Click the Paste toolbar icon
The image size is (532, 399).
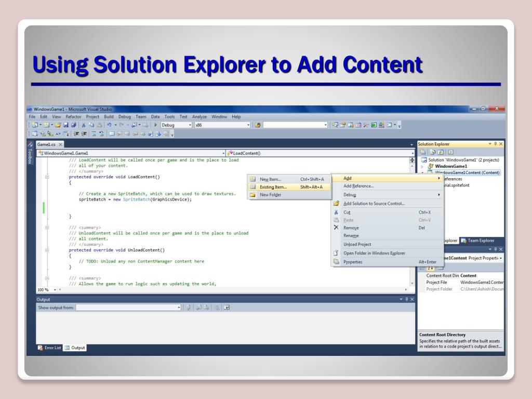(99, 125)
